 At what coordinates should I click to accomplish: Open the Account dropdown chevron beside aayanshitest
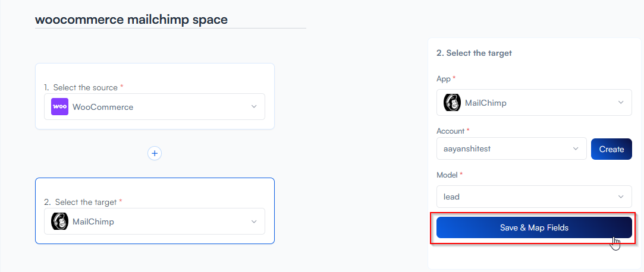tap(575, 148)
